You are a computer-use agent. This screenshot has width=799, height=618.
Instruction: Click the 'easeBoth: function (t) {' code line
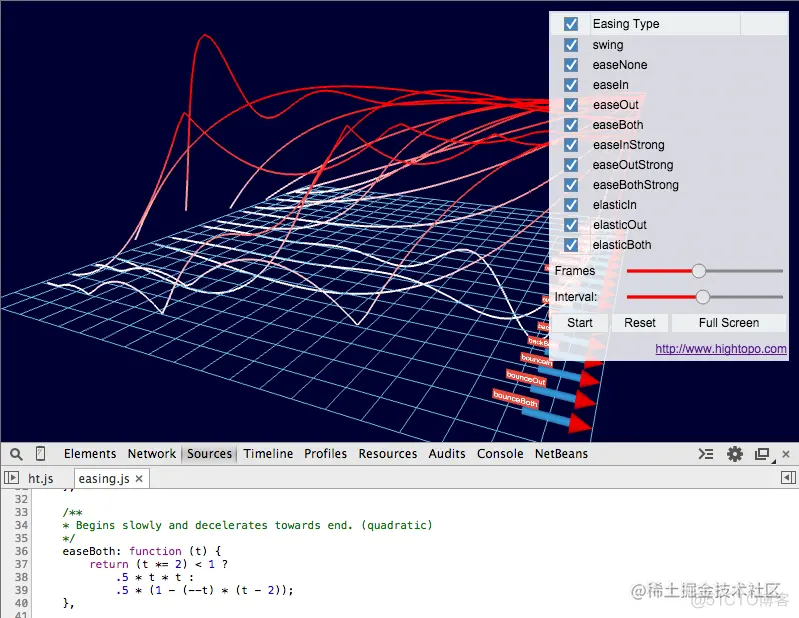click(142, 551)
